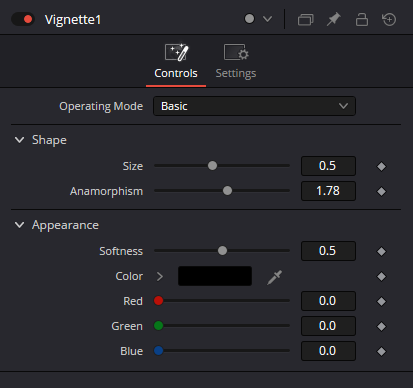
Task: Click the Green label
Action: click(x=127, y=326)
